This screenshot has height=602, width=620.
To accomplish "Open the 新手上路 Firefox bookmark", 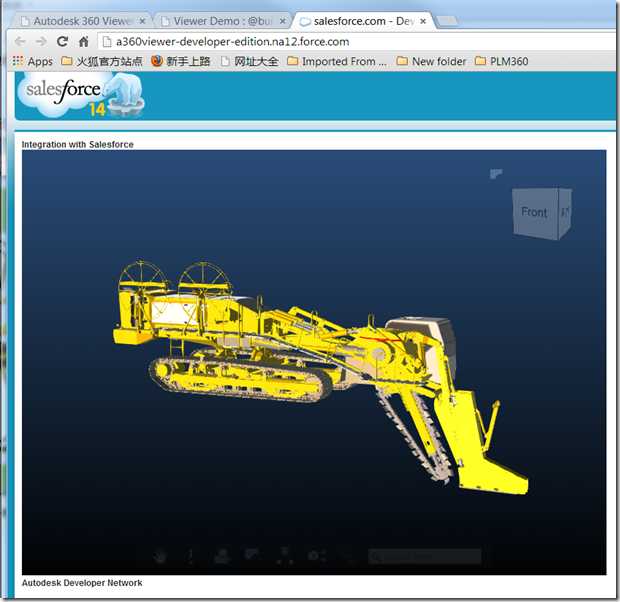I will click(x=181, y=61).
